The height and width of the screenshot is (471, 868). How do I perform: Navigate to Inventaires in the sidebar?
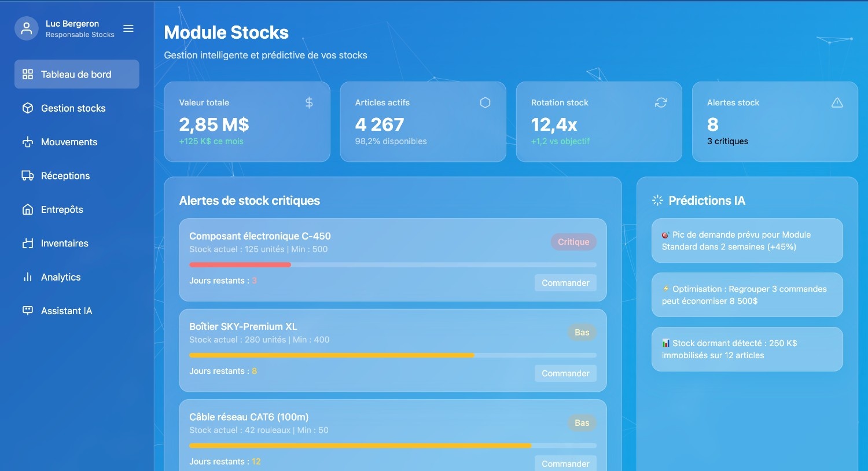(x=64, y=244)
